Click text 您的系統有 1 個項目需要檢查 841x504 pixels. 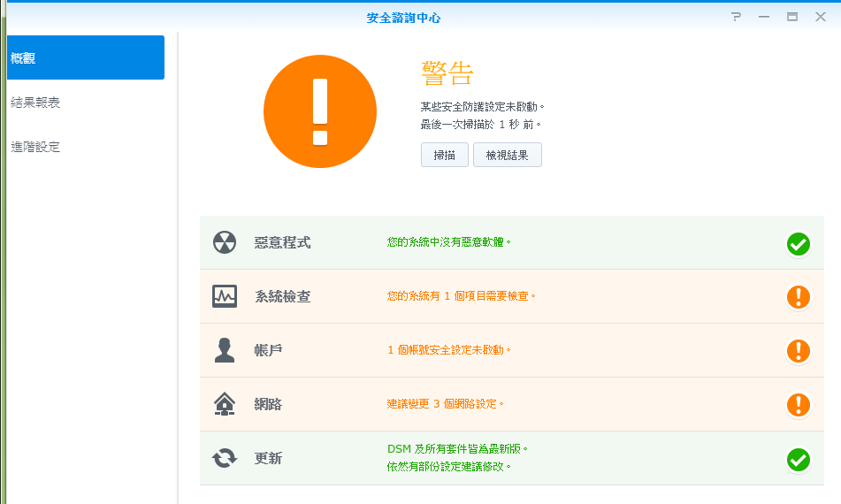(461, 296)
